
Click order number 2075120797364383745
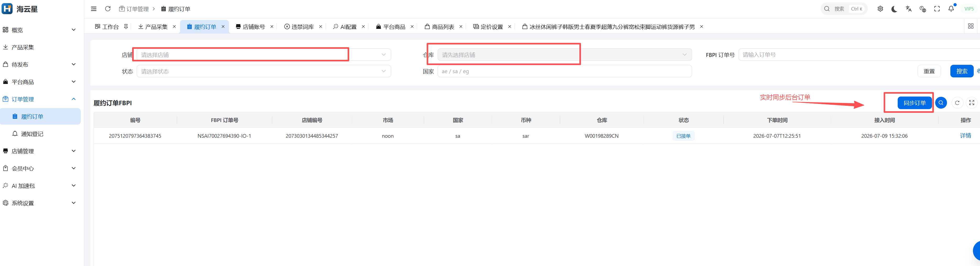click(x=135, y=136)
